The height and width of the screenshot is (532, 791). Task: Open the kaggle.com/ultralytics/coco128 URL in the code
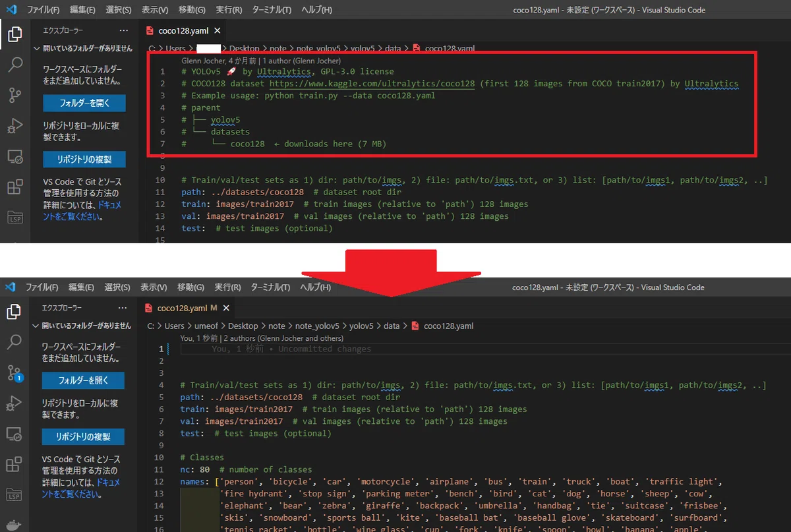coord(372,84)
